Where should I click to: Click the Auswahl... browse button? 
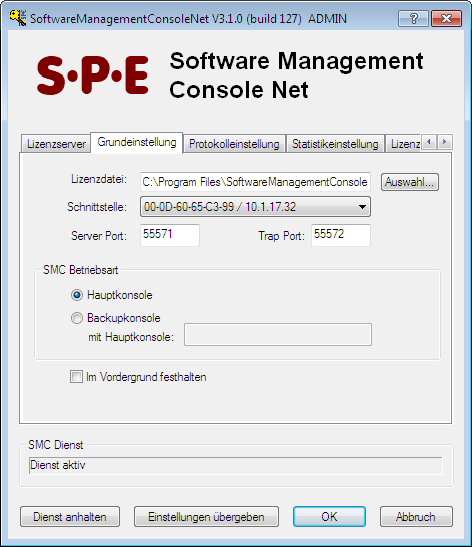[410, 182]
